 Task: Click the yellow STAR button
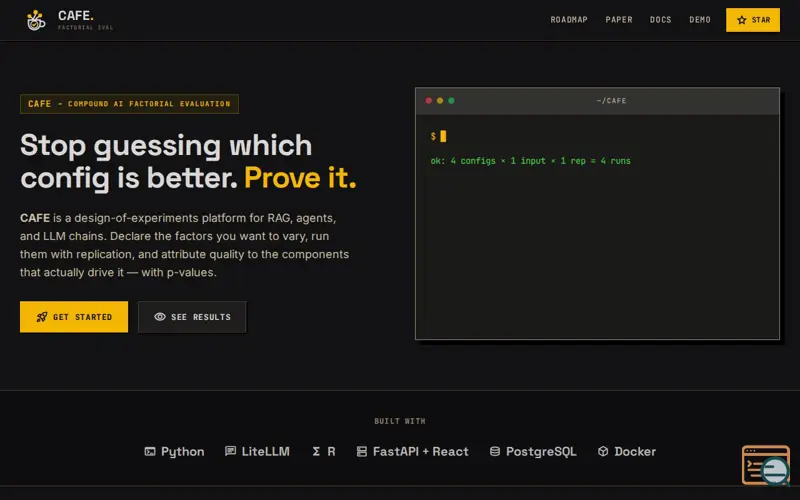pyautogui.click(x=753, y=20)
